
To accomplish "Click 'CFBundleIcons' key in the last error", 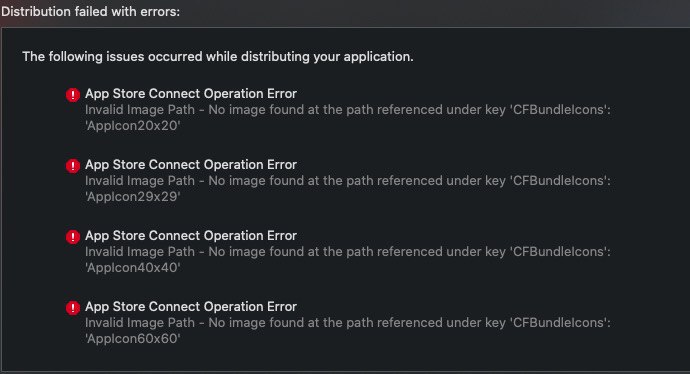I will coord(560,323).
